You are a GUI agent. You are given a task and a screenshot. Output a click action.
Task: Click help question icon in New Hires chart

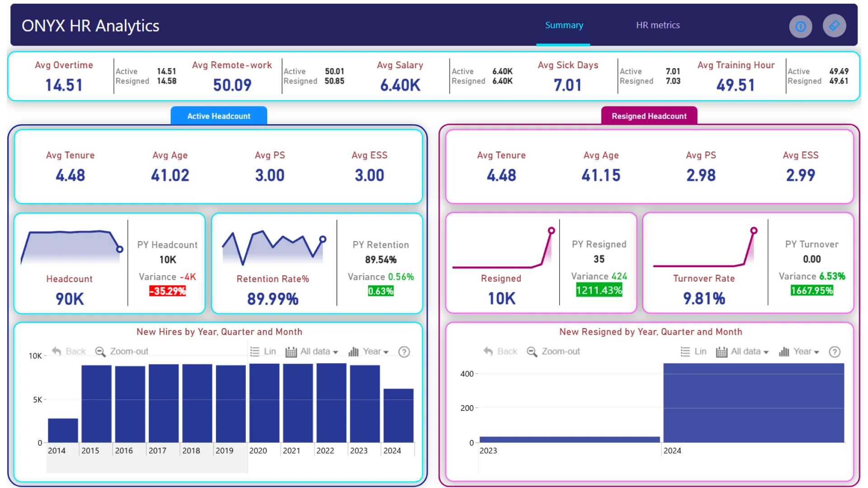[x=404, y=352]
